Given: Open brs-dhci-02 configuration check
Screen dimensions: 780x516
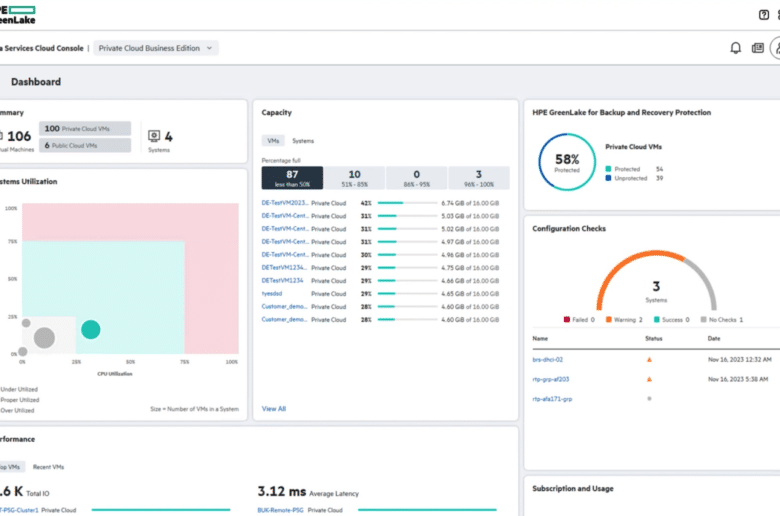Looking at the screenshot, I should click(x=548, y=359).
